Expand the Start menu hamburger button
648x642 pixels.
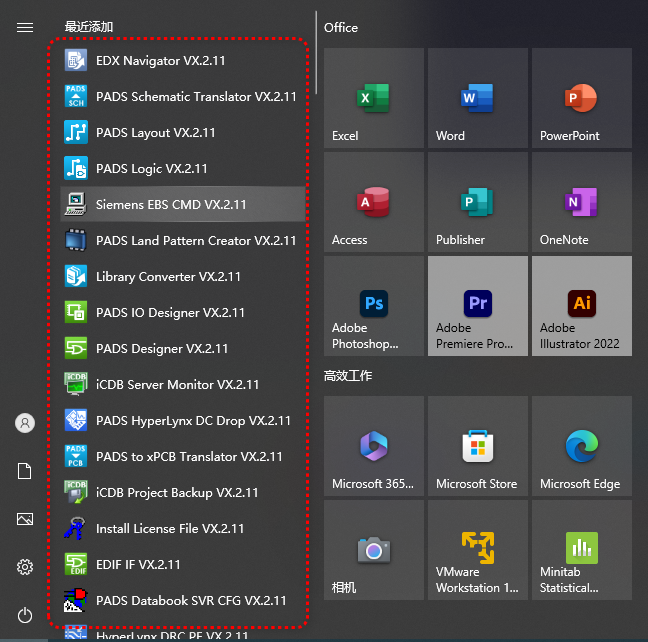[25, 27]
